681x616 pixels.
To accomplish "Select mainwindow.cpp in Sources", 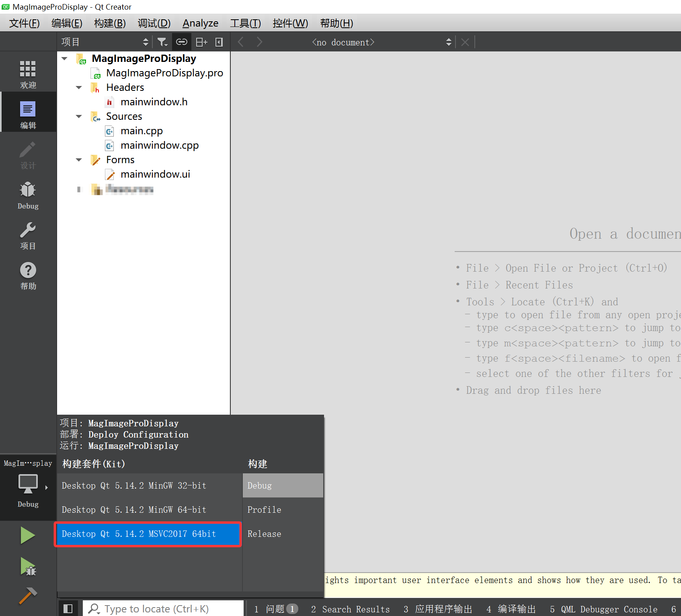I will point(160,145).
